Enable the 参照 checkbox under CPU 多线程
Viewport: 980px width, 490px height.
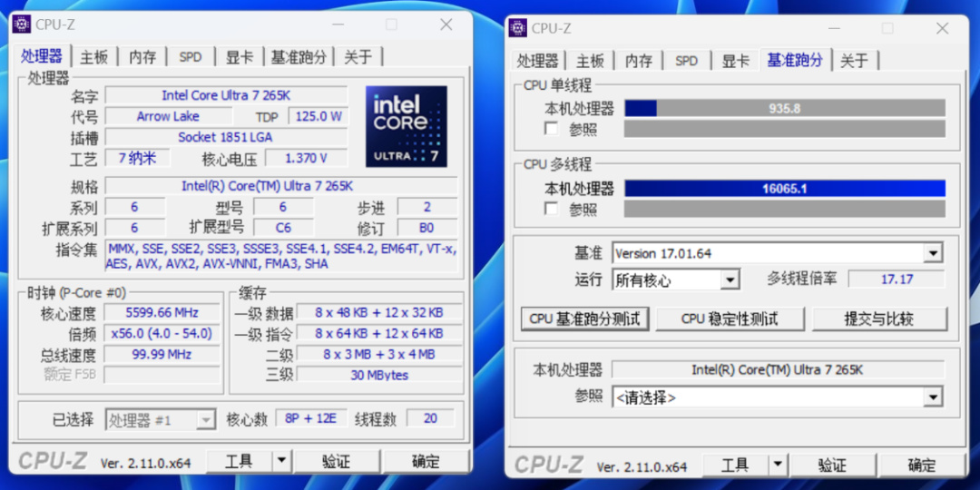(x=551, y=209)
